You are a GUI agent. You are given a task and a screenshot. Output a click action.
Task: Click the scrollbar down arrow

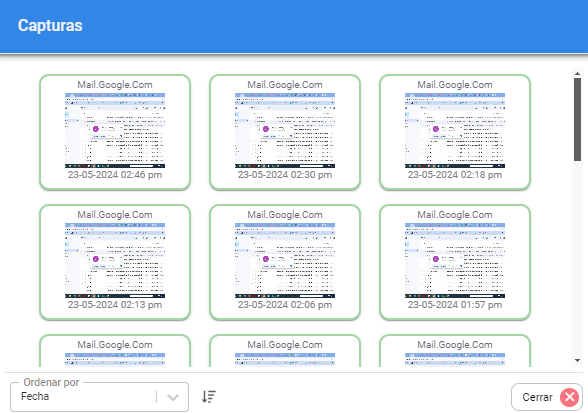pyautogui.click(x=578, y=360)
